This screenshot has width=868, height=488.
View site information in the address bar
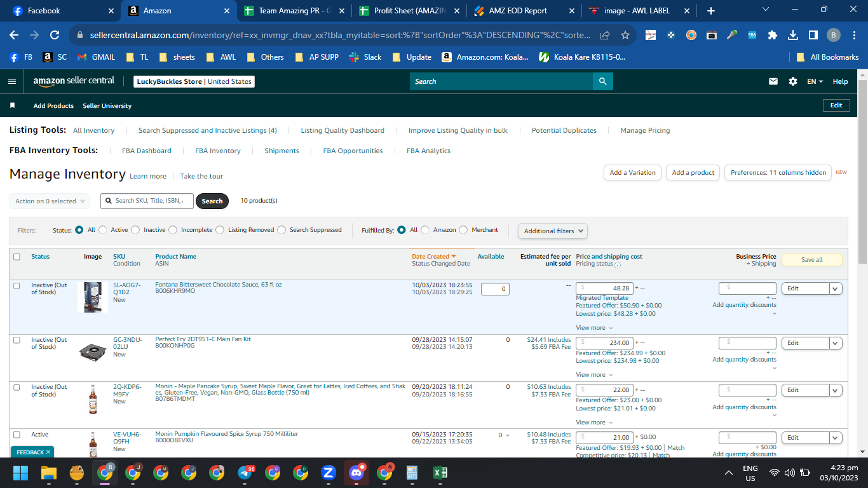coord(80,35)
